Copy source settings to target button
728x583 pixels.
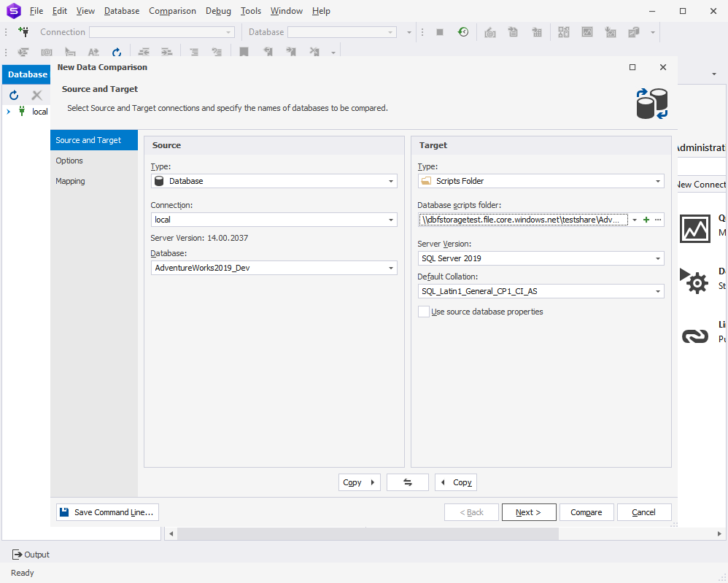coord(360,482)
